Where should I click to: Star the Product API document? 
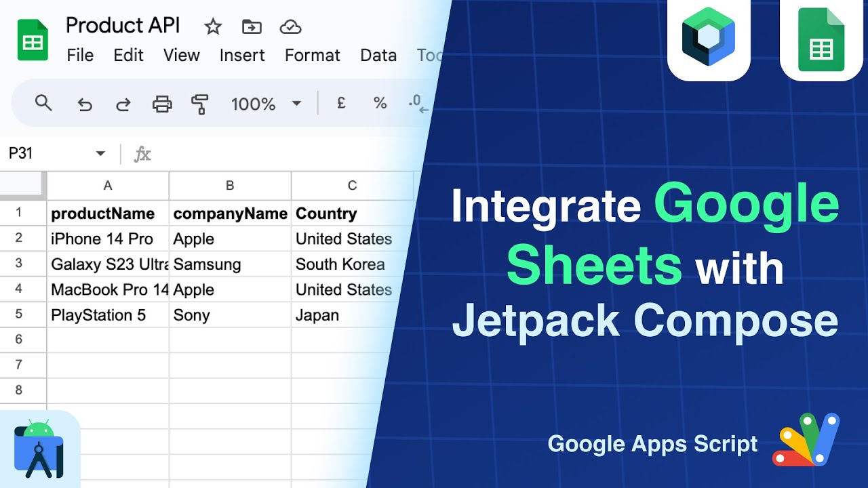pyautogui.click(x=213, y=27)
